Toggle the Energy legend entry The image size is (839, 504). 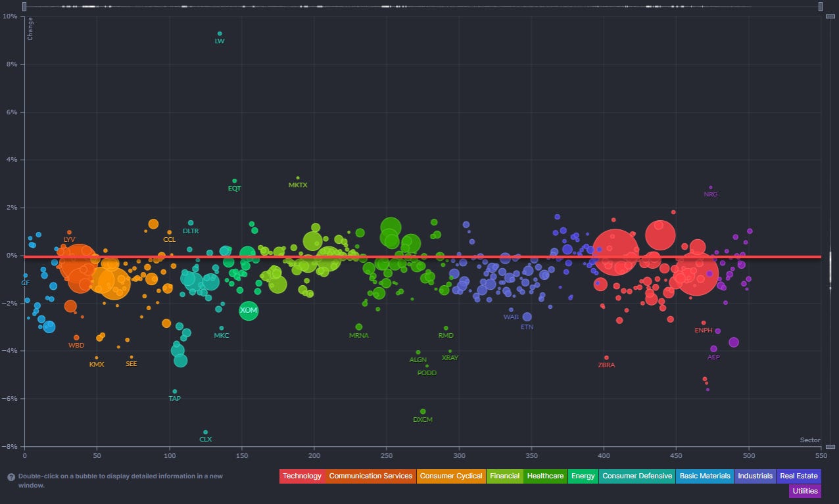(583, 476)
